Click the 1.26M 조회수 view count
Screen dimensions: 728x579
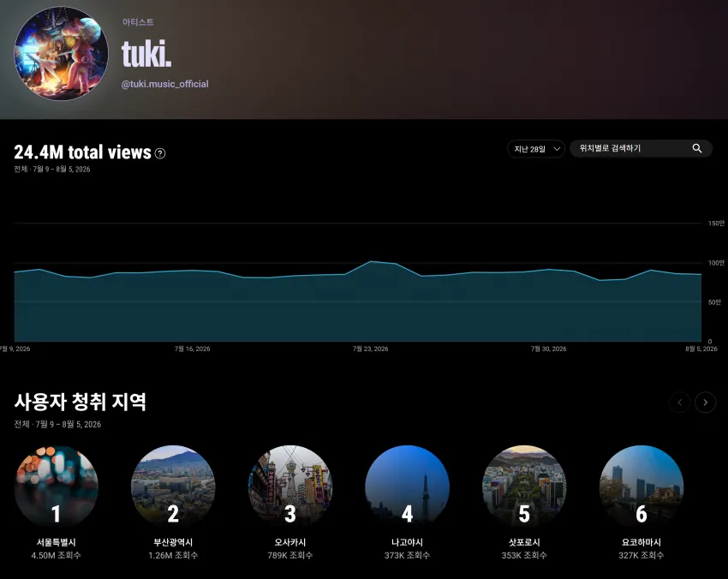(x=173, y=555)
